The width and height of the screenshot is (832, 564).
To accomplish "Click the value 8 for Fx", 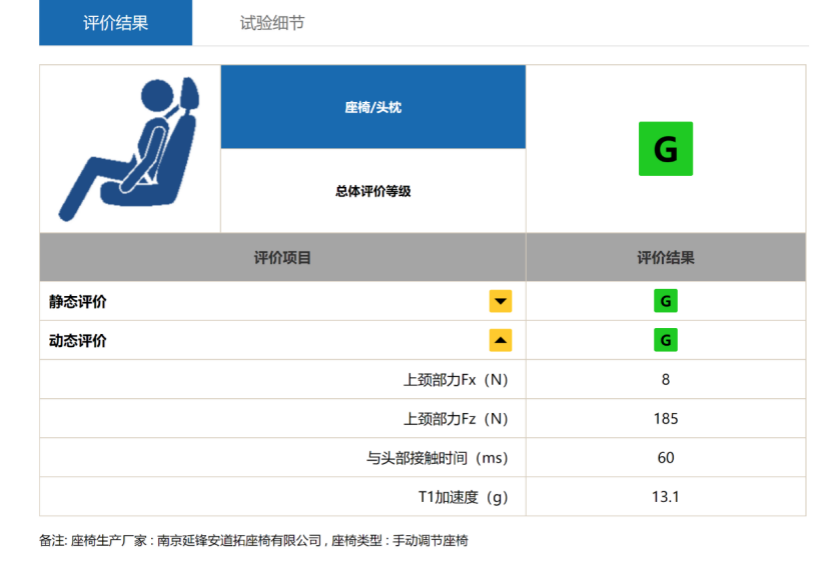I will (x=665, y=380).
